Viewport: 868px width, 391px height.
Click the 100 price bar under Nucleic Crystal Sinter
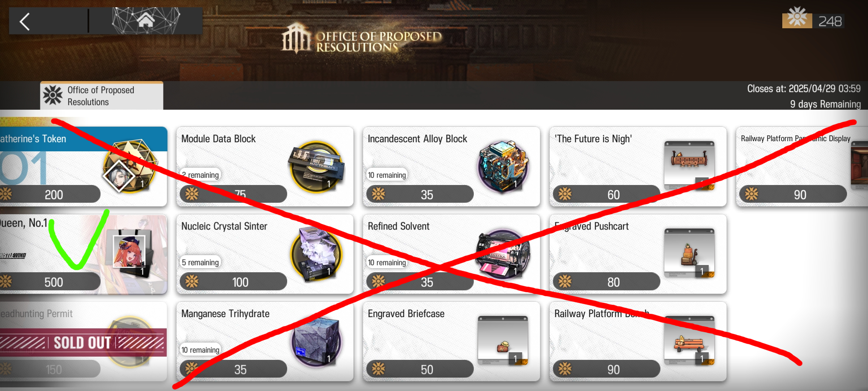[233, 282]
